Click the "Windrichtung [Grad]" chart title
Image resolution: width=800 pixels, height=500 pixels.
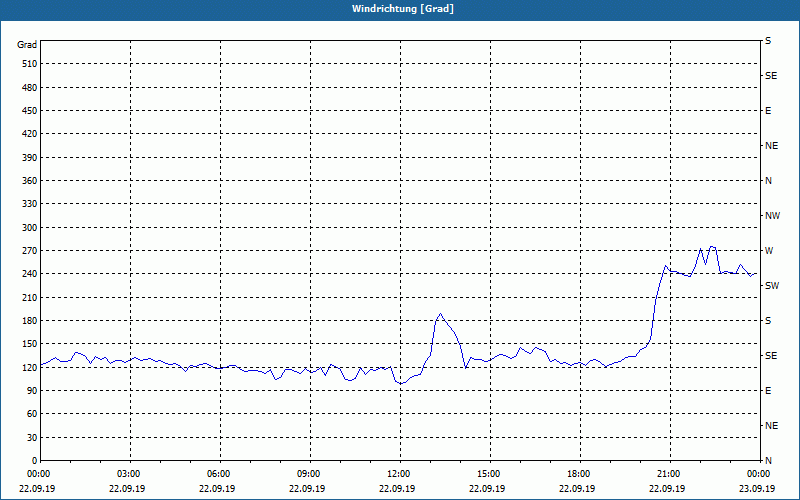tap(403, 9)
